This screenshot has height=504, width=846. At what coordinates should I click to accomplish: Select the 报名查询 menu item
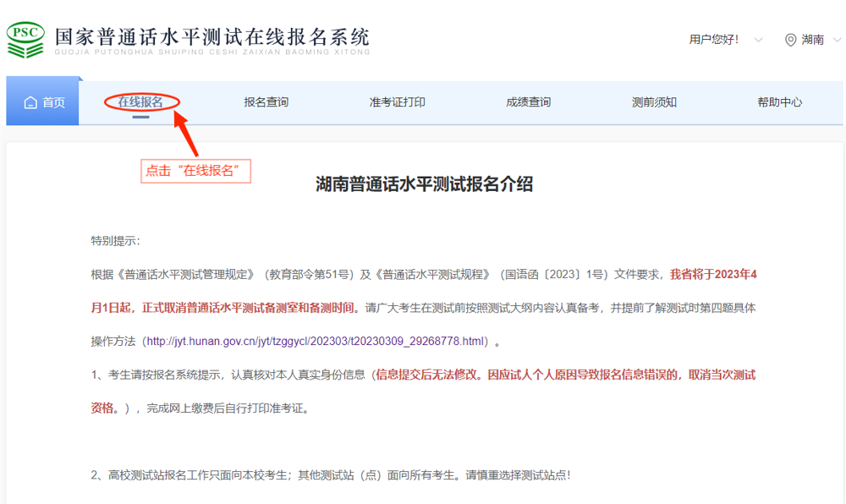[266, 101]
